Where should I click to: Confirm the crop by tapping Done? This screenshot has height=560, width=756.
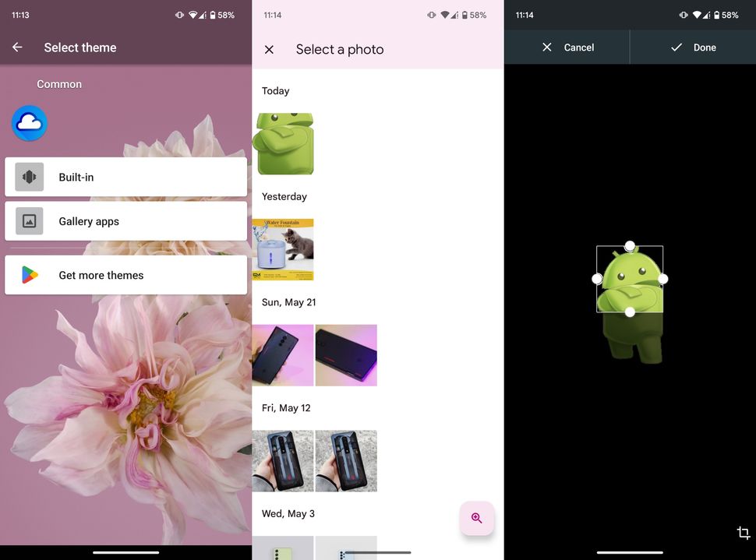tap(693, 47)
